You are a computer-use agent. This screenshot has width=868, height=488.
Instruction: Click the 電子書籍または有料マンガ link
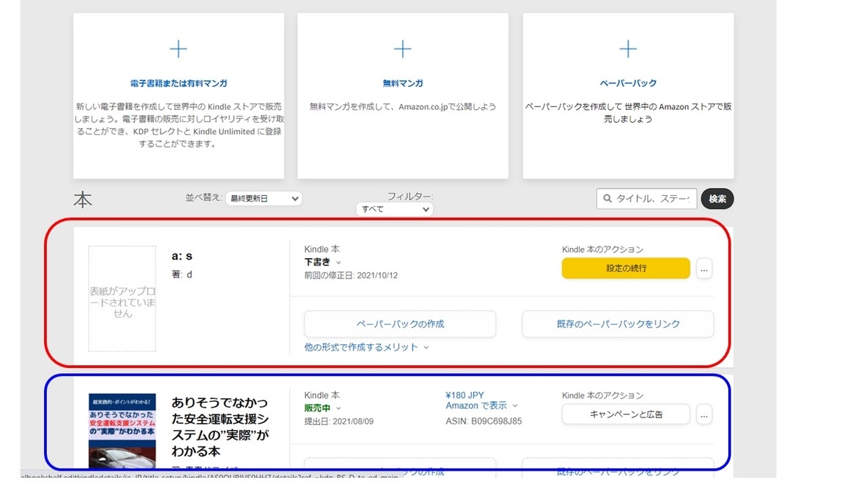point(178,82)
